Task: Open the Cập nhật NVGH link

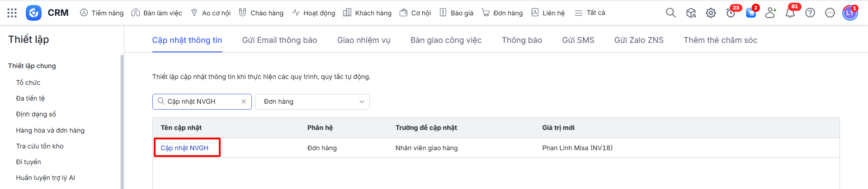Action: click(184, 148)
